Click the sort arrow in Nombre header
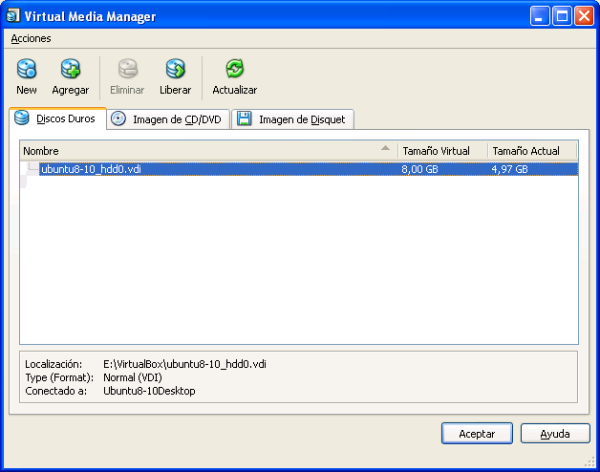 click(x=386, y=150)
